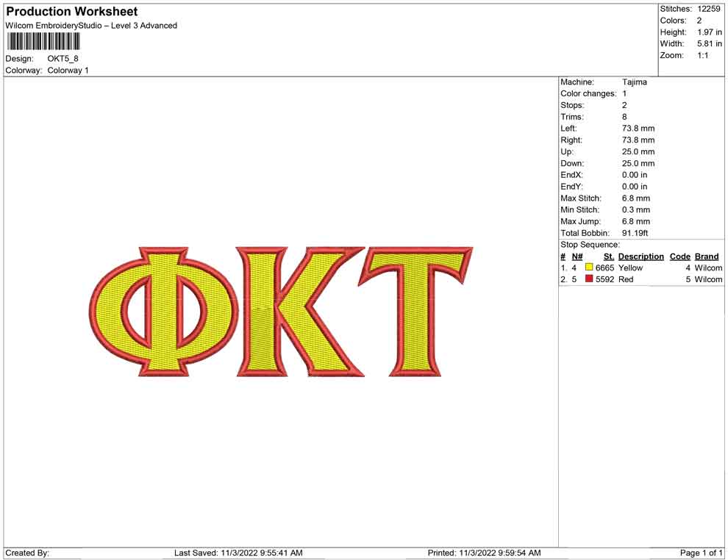
Task: Click the Left value '73.8 mm'
Action: [x=638, y=128]
